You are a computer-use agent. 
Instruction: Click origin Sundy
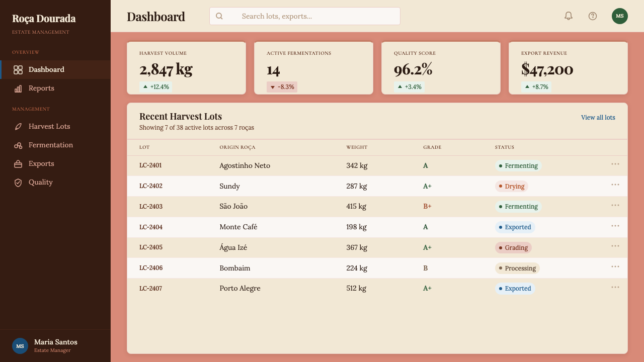coord(230,186)
